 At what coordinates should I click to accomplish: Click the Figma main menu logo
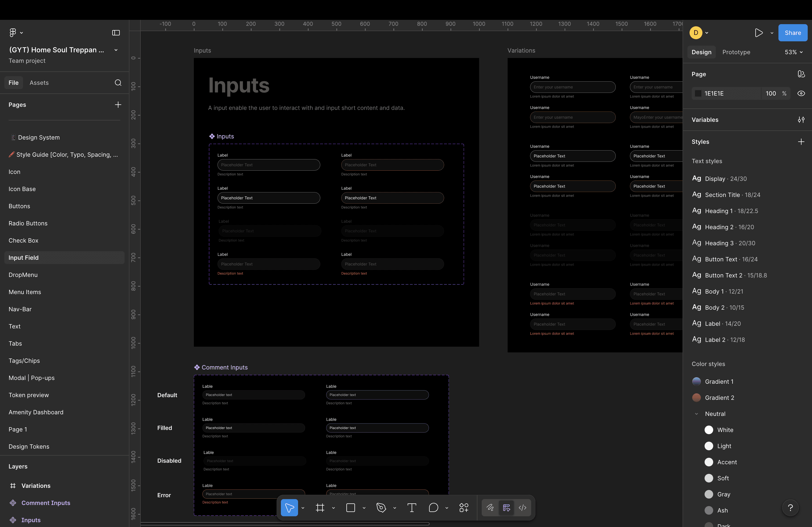point(13,33)
